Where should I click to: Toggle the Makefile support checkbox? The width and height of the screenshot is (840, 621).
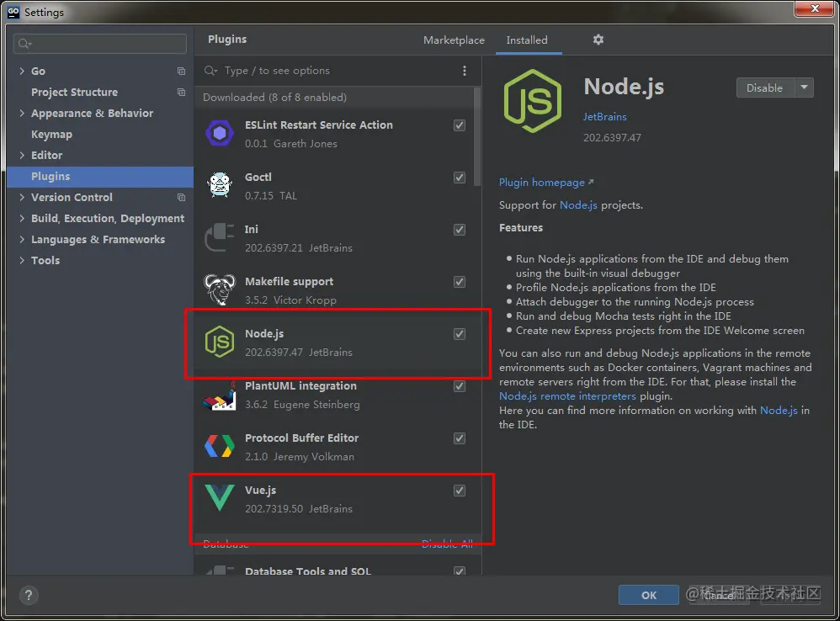click(x=459, y=282)
